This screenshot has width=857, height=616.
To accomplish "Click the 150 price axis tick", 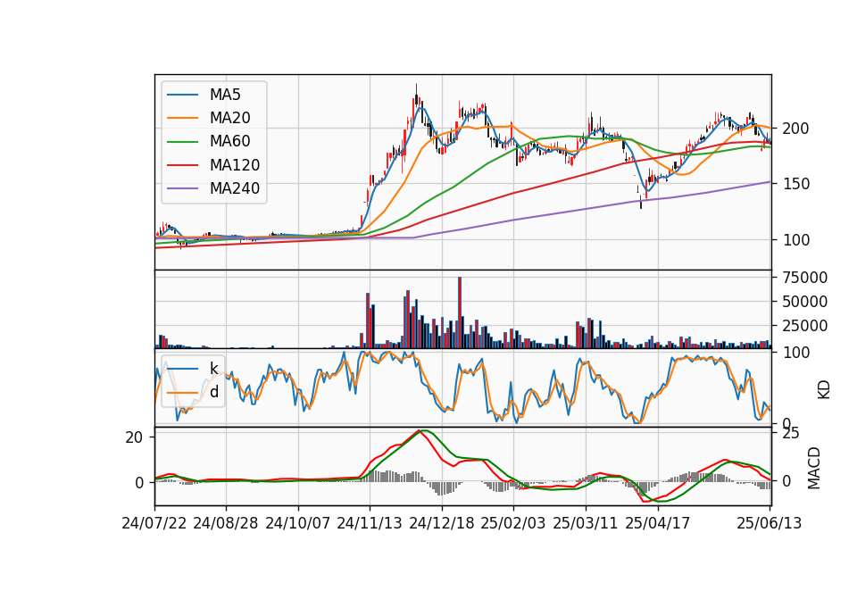I will (795, 184).
